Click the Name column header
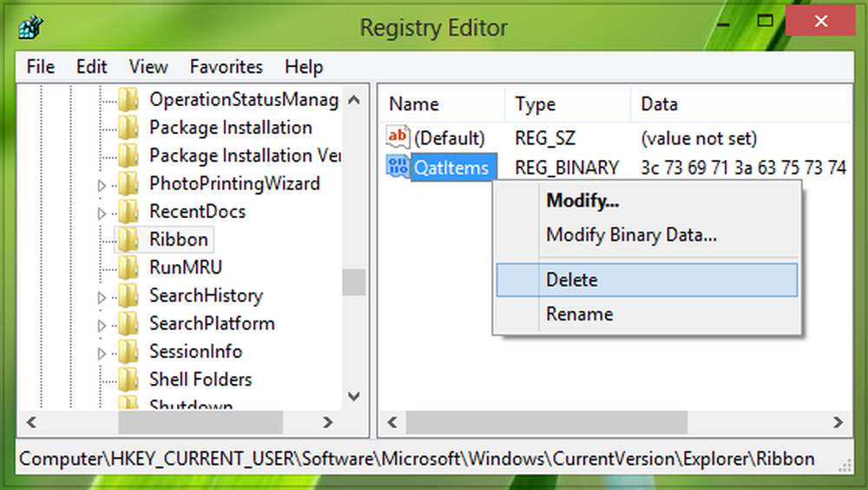Viewport: 868px width, 490px height. click(413, 104)
